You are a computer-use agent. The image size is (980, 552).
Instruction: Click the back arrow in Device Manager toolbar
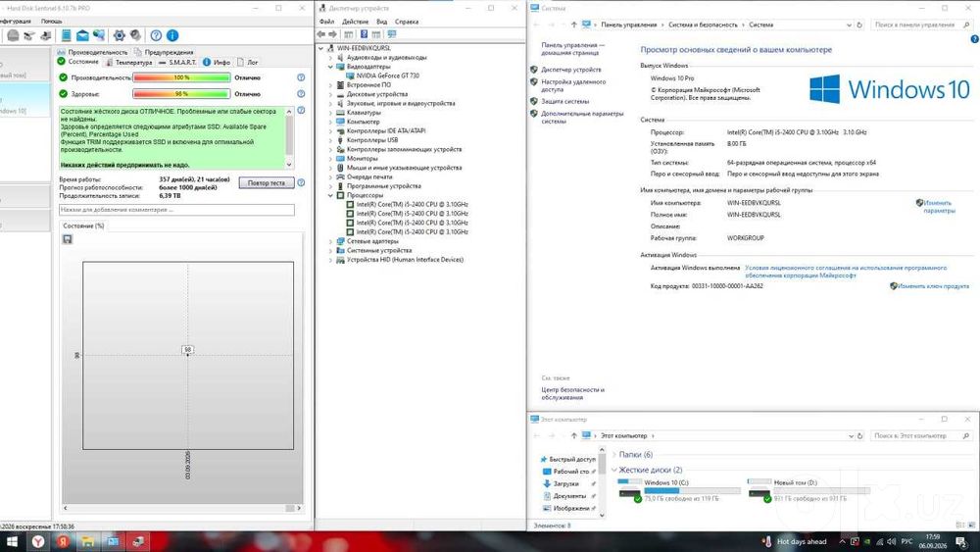321,33
